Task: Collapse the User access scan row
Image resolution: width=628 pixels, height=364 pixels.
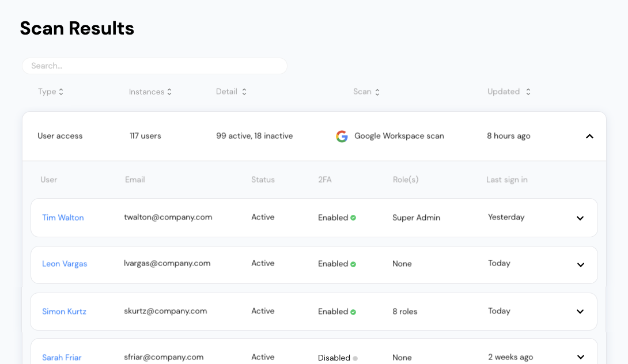Action: coord(589,136)
